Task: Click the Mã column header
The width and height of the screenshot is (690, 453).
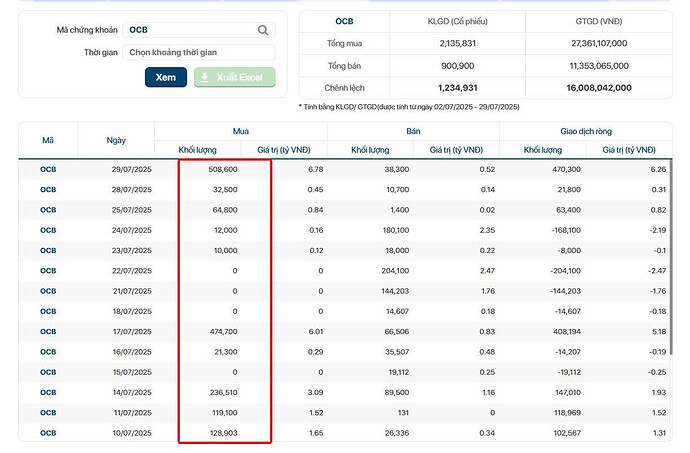Action: (x=48, y=140)
